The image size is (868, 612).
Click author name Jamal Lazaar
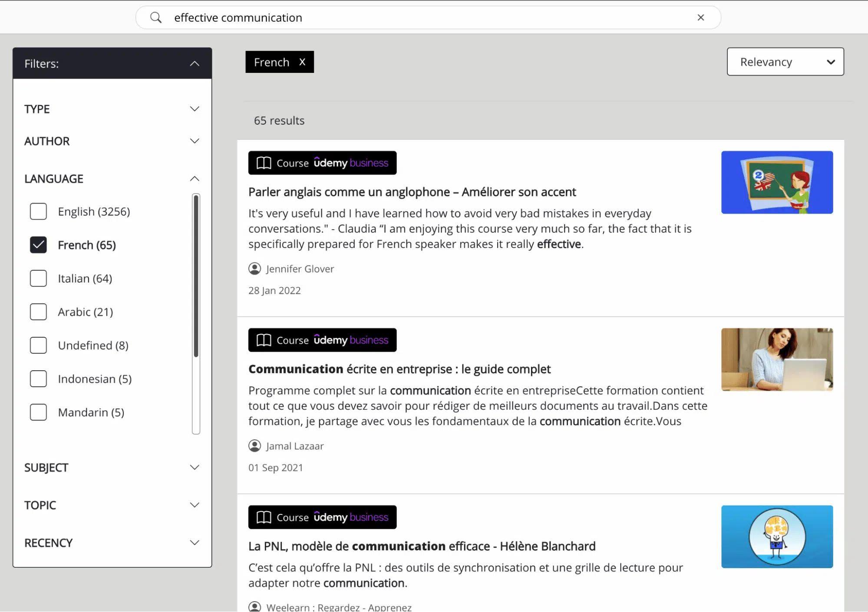295,446
